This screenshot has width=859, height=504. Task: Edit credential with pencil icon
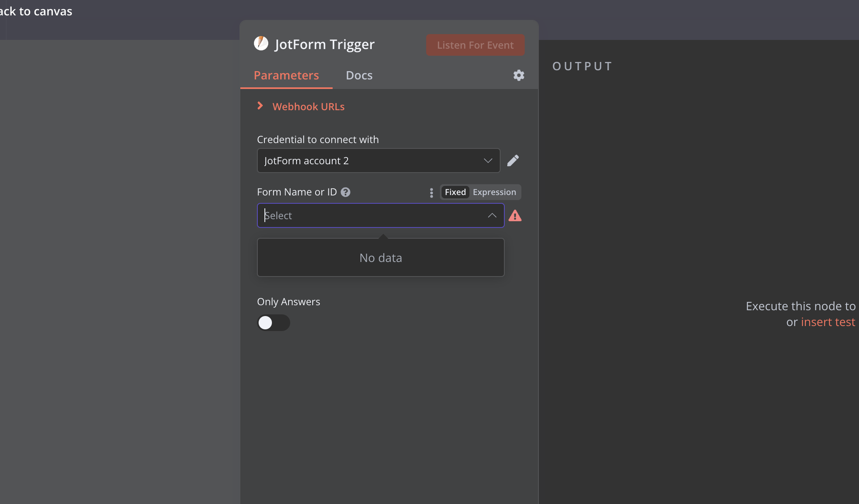513,161
